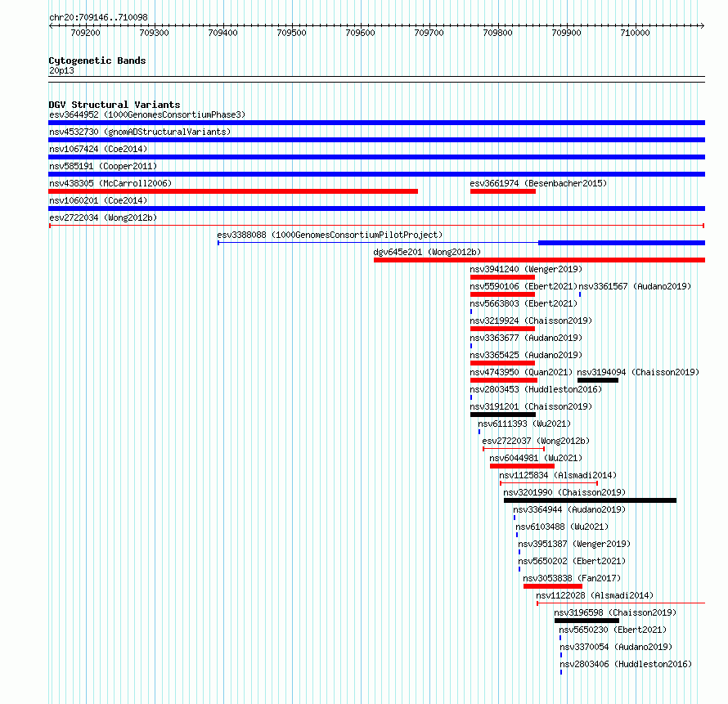Select the nsv3361567 (Audano2019) label
728x704 pixels.
(x=635, y=286)
